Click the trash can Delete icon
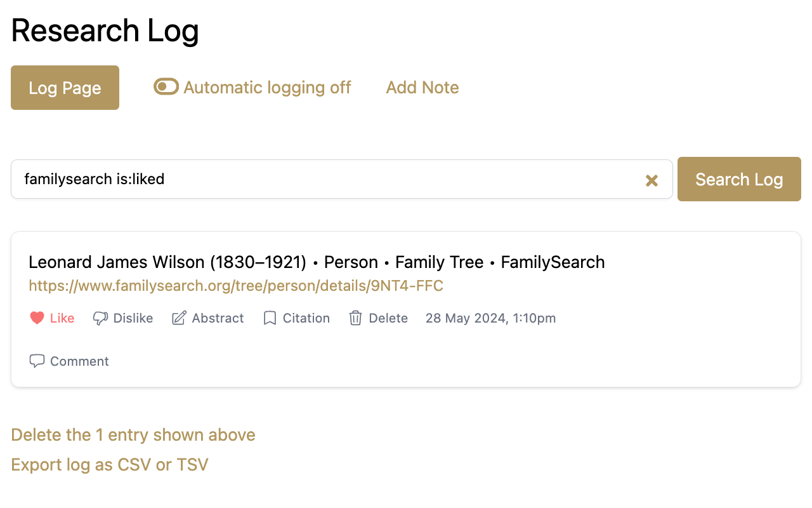Viewport: 812px width, 508px height. pos(355,318)
